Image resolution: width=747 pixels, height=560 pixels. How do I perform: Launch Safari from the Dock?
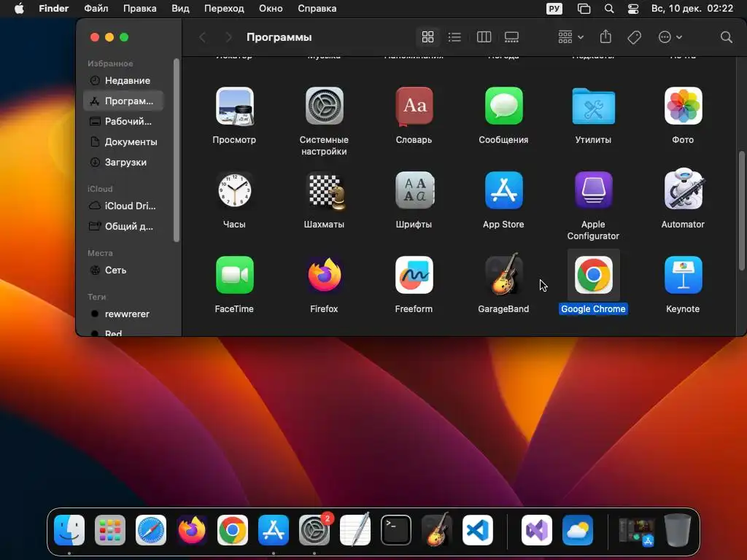click(151, 530)
